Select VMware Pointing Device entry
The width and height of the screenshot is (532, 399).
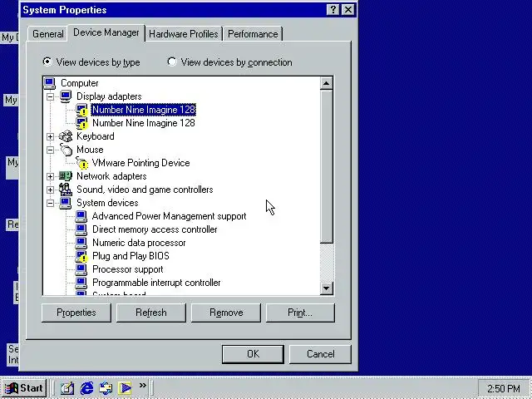coord(140,163)
